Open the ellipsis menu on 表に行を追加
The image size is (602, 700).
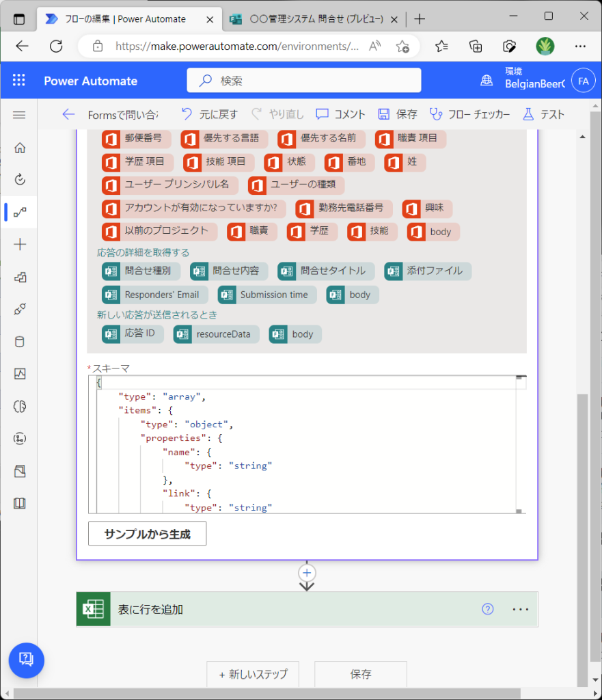[520, 609]
